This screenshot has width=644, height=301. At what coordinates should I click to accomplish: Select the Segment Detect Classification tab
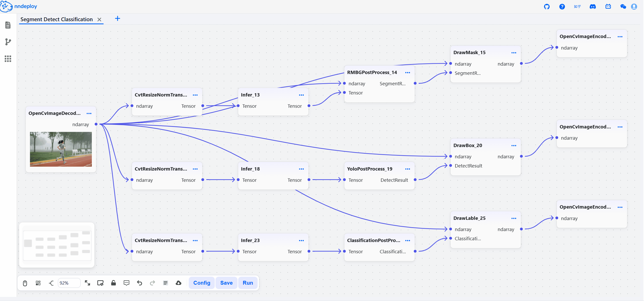57,19
